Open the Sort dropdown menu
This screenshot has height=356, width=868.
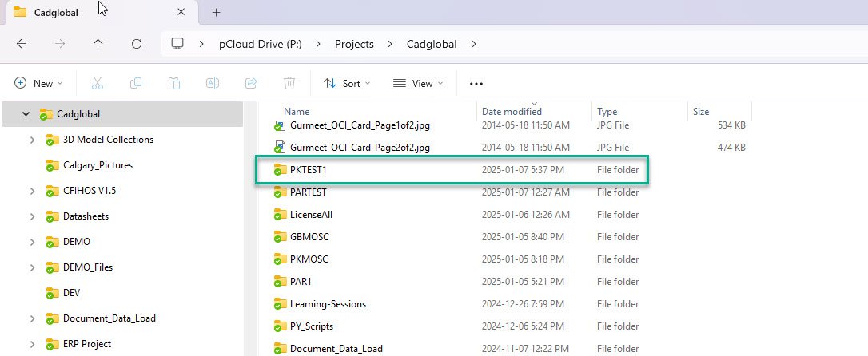[x=347, y=83]
